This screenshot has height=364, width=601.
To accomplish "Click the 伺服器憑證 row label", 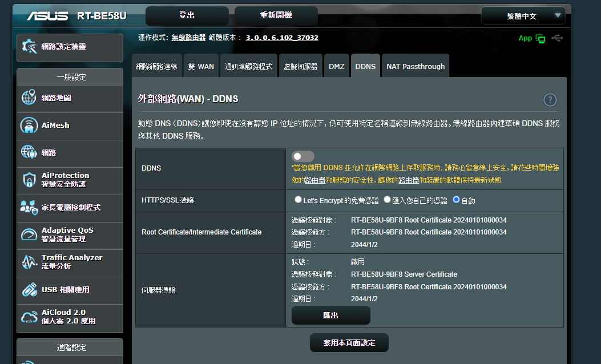I will [159, 290].
